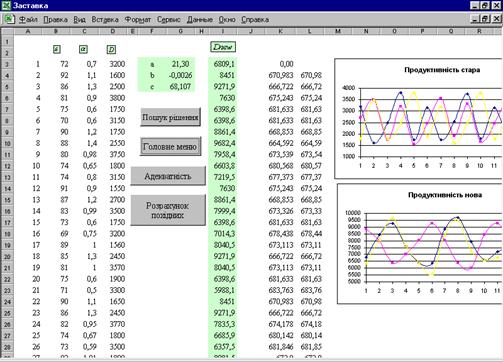The image size is (503, 362).
Task: Click the boxed alpha symbol header in column C
Action: coord(83,49)
